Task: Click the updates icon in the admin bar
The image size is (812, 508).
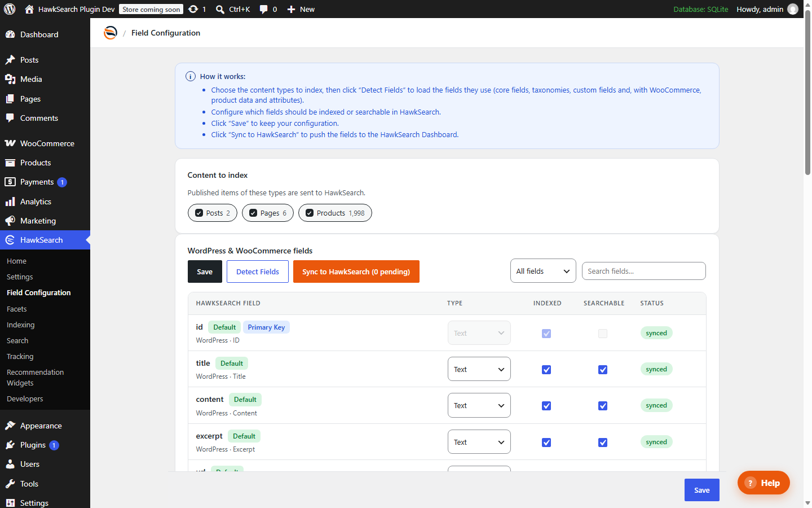Action: click(x=193, y=9)
